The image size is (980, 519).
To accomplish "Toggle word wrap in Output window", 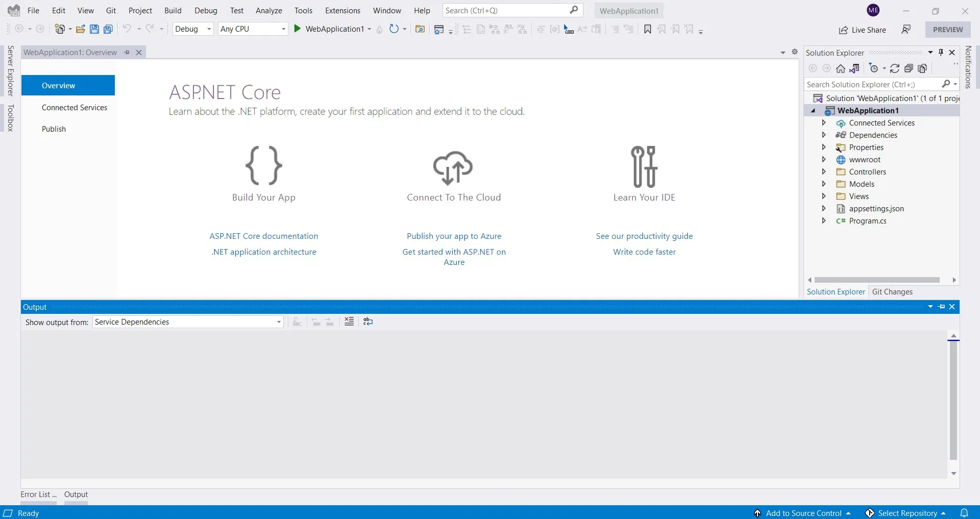I will pyautogui.click(x=368, y=322).
